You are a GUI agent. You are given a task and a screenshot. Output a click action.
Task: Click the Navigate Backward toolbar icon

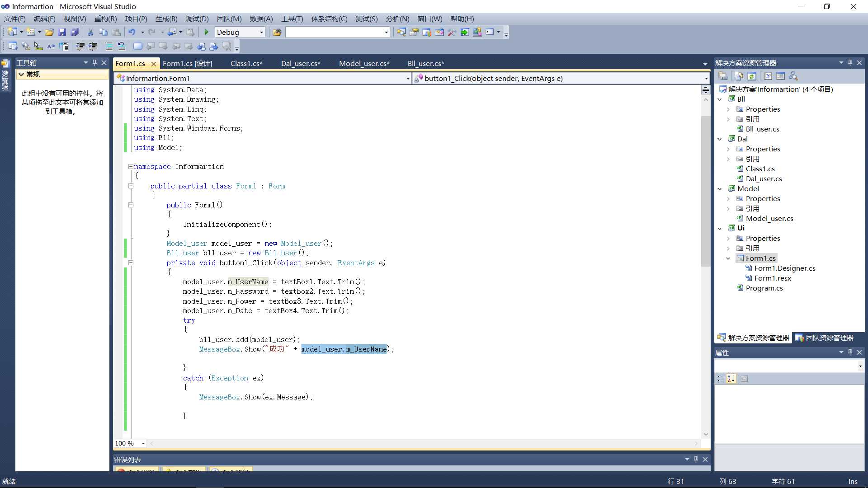click(x=173, y=32)
